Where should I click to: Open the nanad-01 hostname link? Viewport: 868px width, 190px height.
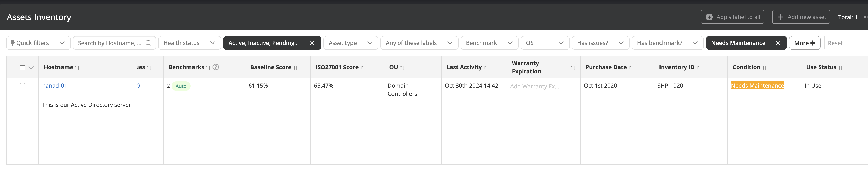coord(55,86)
